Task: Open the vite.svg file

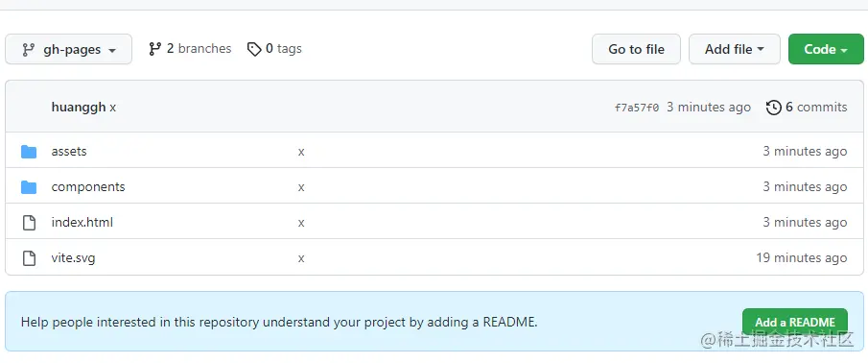Action: [73, 258]
